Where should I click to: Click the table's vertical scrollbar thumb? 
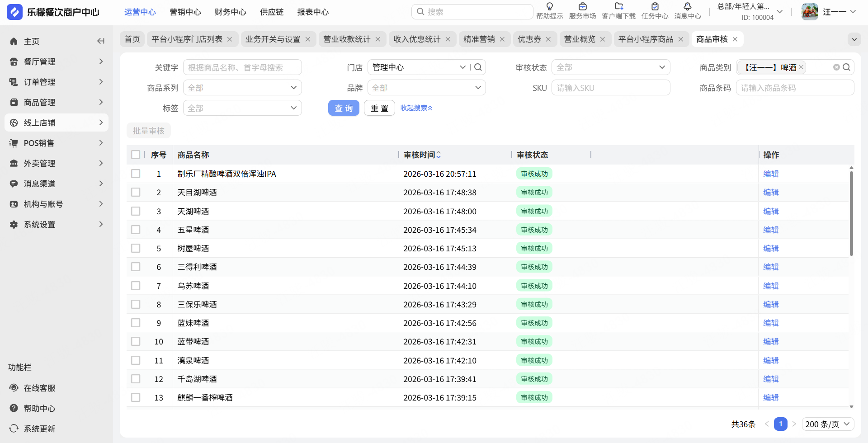(x=851, y=212)
